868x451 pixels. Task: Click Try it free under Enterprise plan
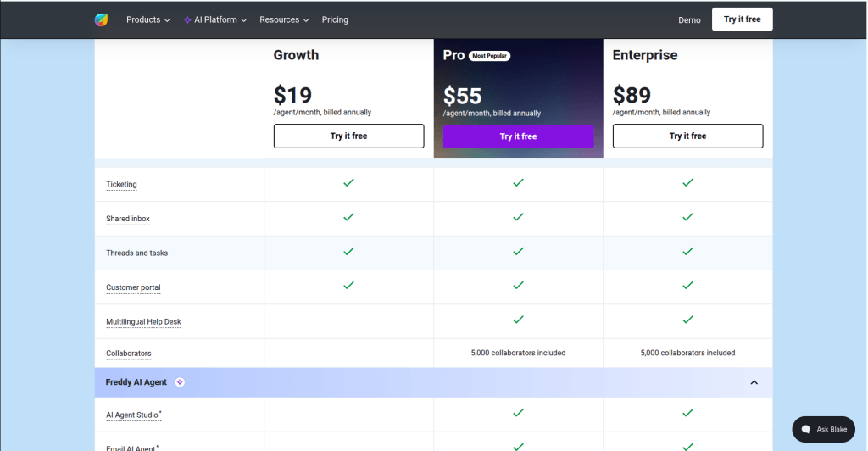click(687, 136)
